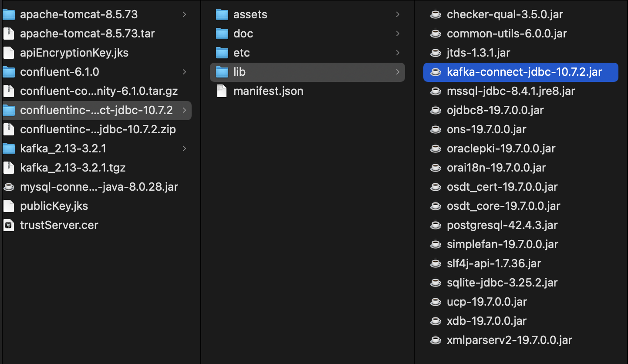This screenshot has width=628, height=364.
Task: Click the confluent-community tar.gz archive icon
Action: (9, 91)
